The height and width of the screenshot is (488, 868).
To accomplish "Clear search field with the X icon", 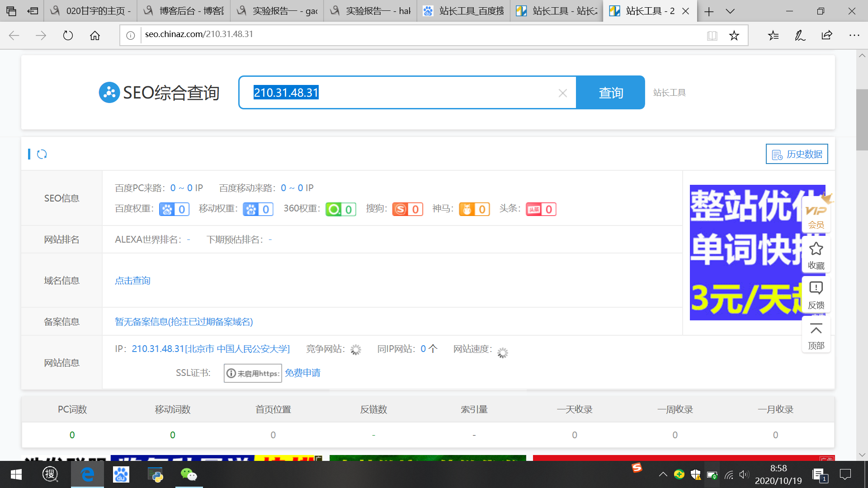I will tap(562, 93).
